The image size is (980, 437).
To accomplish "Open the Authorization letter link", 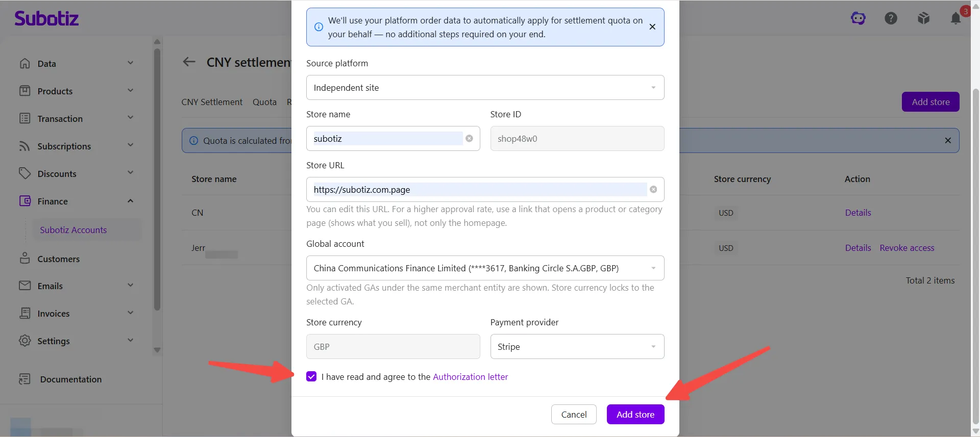I will (470, 376).
